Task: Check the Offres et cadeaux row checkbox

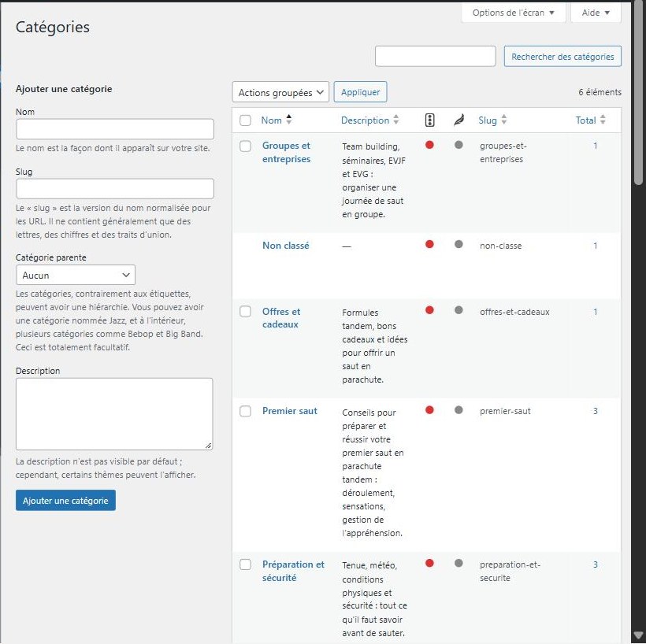Action: pos(245,312)
